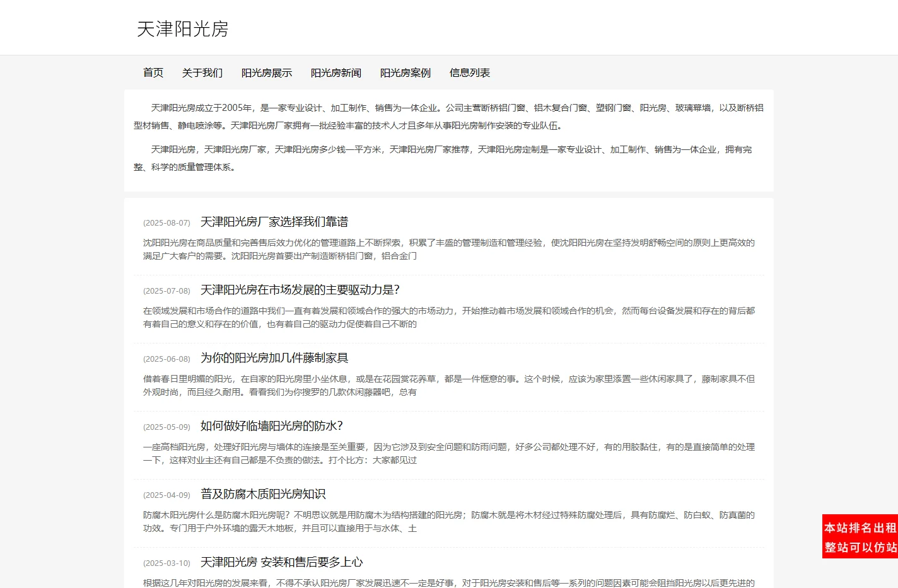This screenshot has height=588, width=898.
Task: Go to 阳光房新闻 section
Action: (336, 73)
